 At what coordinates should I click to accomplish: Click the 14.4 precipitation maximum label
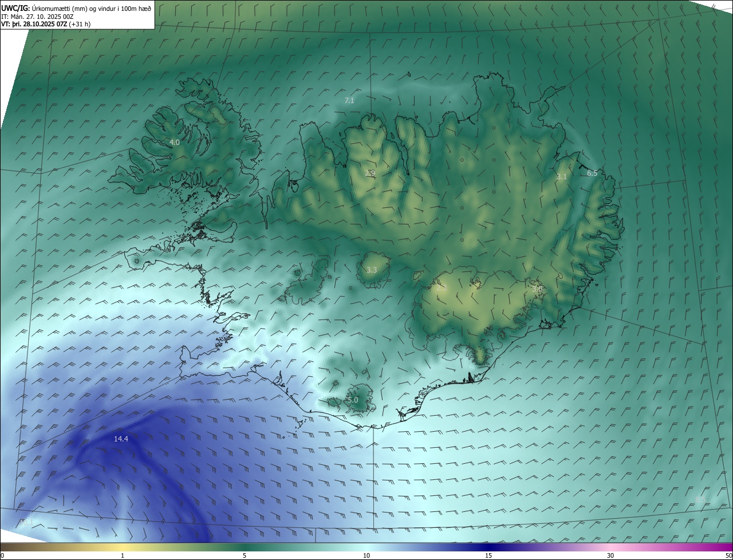click(x=121, y=439)
